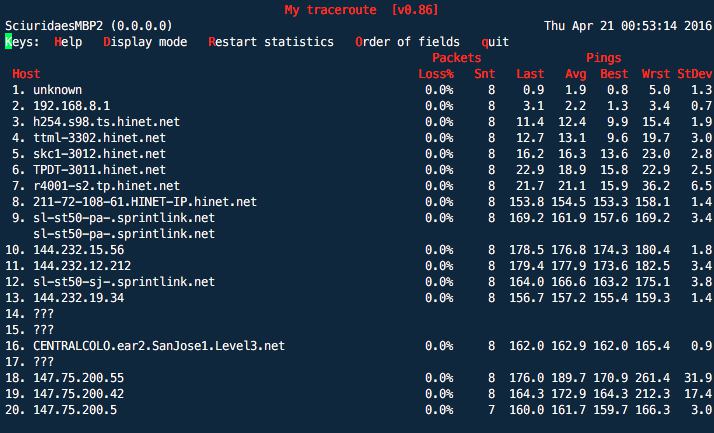
Task: Open the Display mode option
Action: [145, 42]
